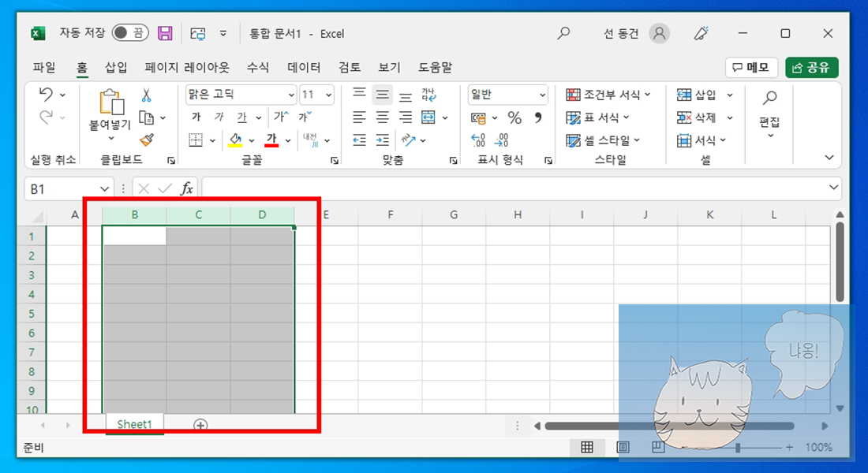
Task: Apply yellow fill color
Action: pos(235,140)
